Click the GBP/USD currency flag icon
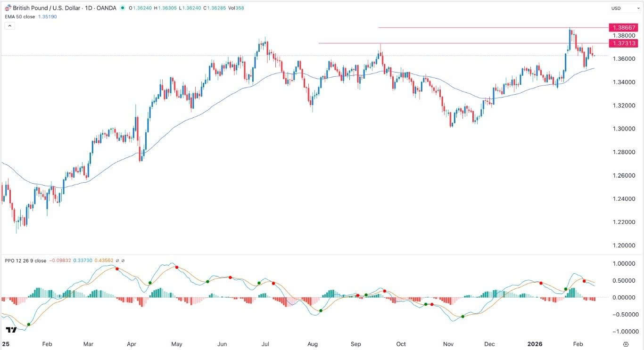The width and height of the screenshot is (644, 350). 8,8
